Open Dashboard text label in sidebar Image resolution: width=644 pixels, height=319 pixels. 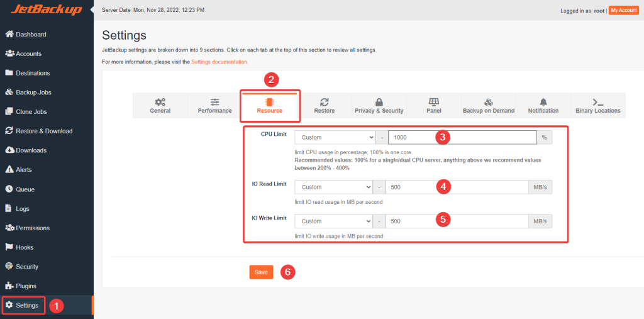coord(31,35)
